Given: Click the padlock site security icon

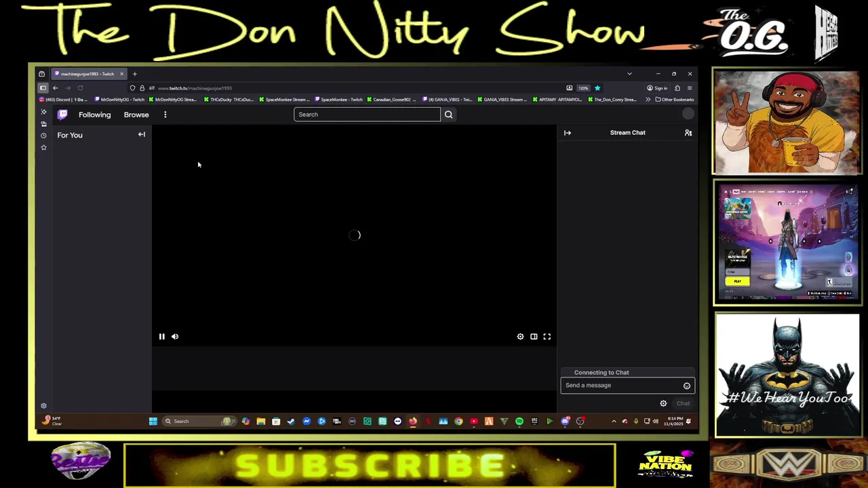Looking at the screenshot, I should (x=142, y=88).
